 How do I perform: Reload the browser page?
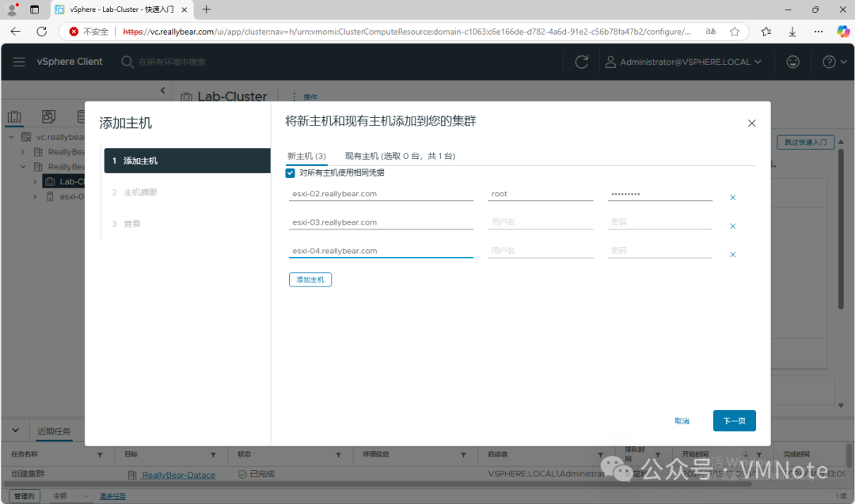click(x=41, y=32)
